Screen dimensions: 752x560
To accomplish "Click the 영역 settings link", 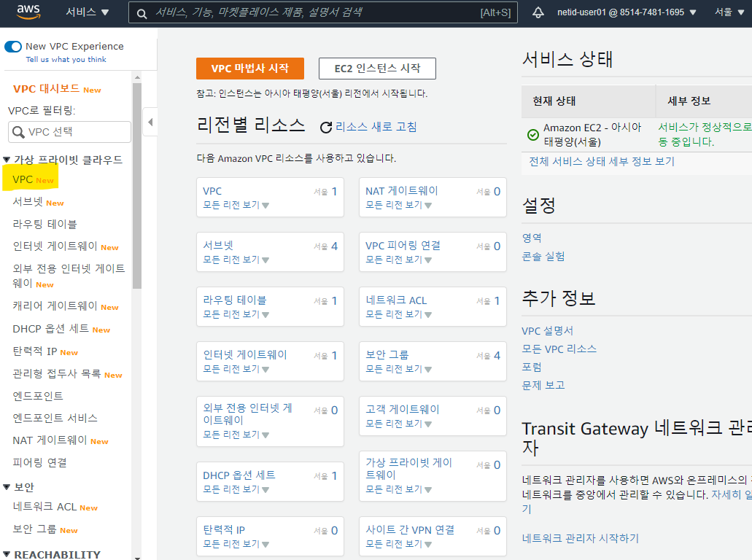I will 532,238.
